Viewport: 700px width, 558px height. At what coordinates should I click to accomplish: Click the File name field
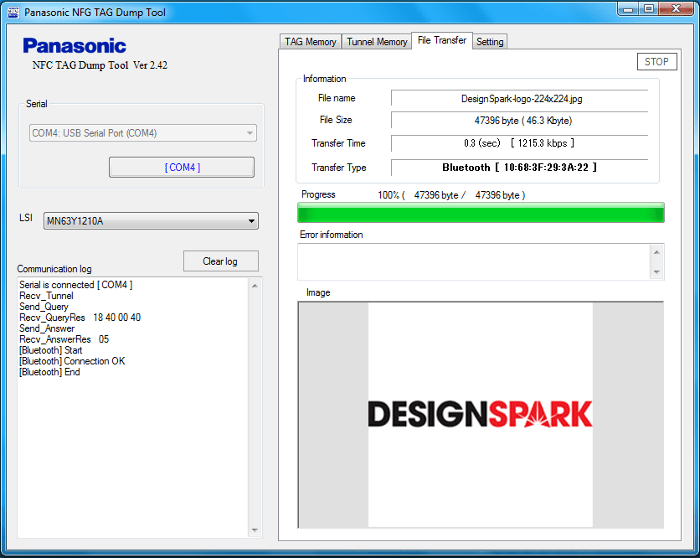pos(519,98)
